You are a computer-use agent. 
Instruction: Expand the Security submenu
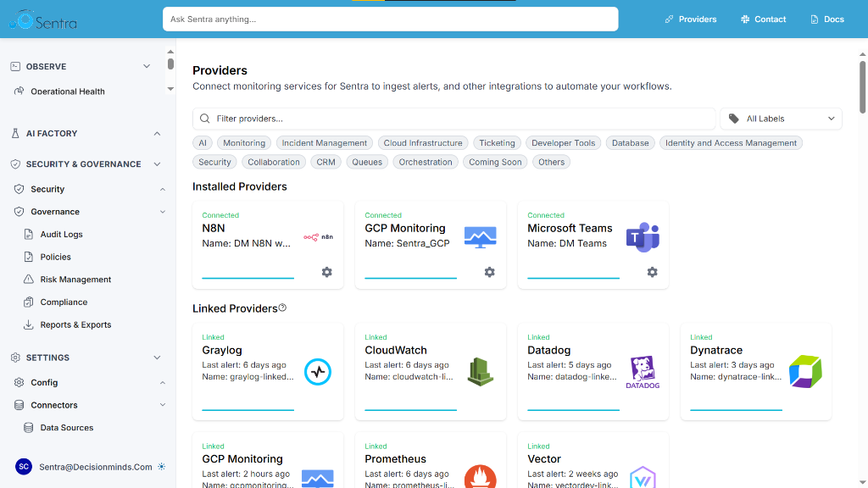pyautogui.click(x=163, y=189)
